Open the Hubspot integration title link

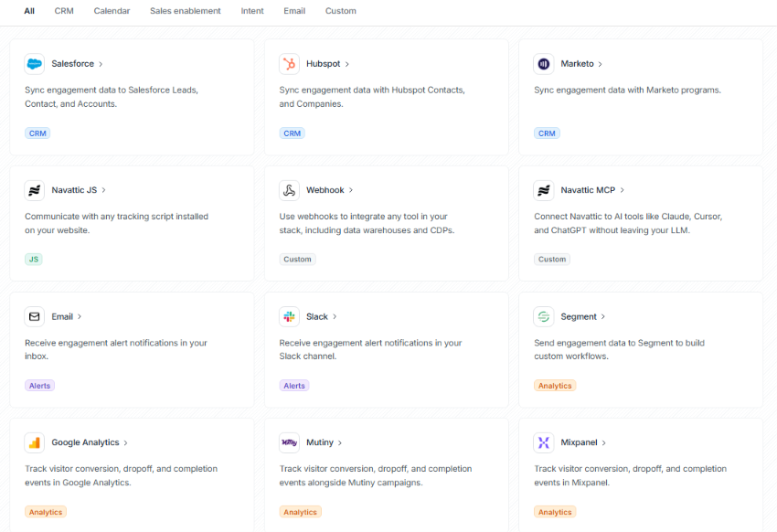(x=323, y=64)
